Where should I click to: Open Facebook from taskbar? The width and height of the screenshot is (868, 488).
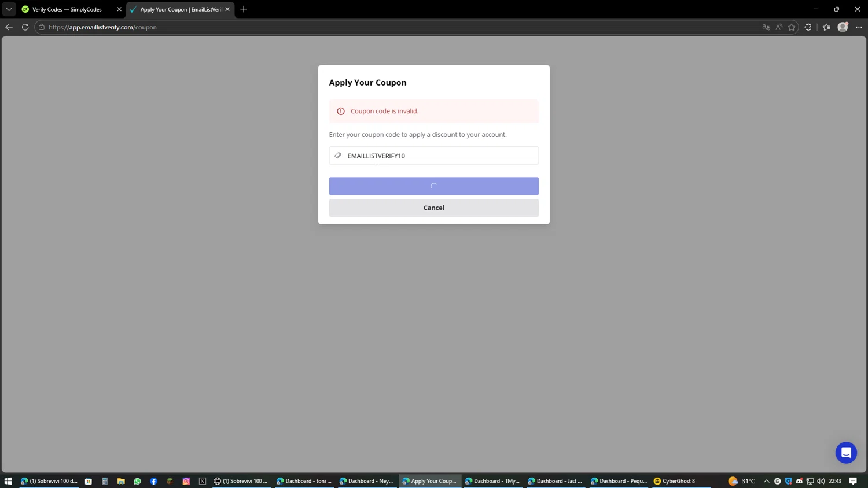(153, 481)
